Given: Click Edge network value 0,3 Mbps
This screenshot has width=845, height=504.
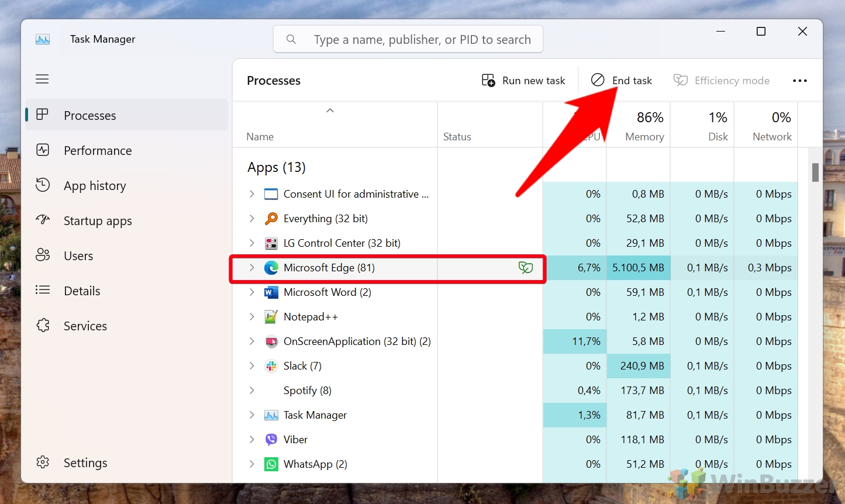Looking at the screenshot, I should pos(770,268).
